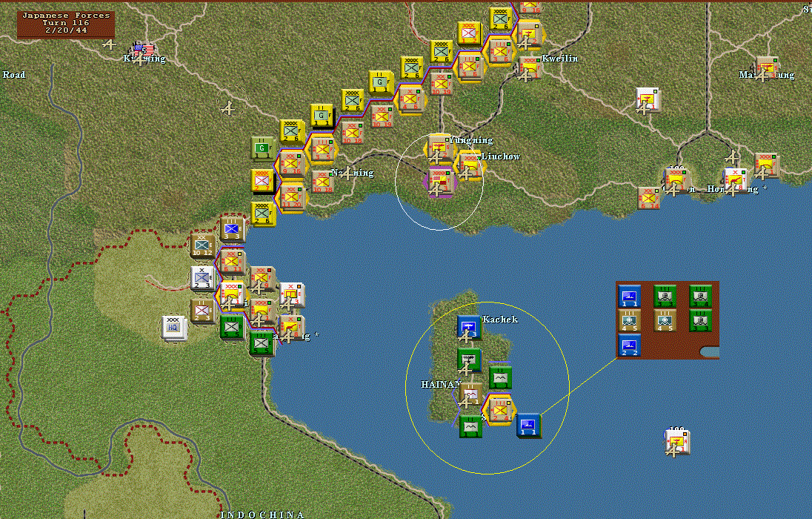Click the INDOCHINA region label
Image resolution: width=812 pixels, height=519 pixels.
click(262, 515)
